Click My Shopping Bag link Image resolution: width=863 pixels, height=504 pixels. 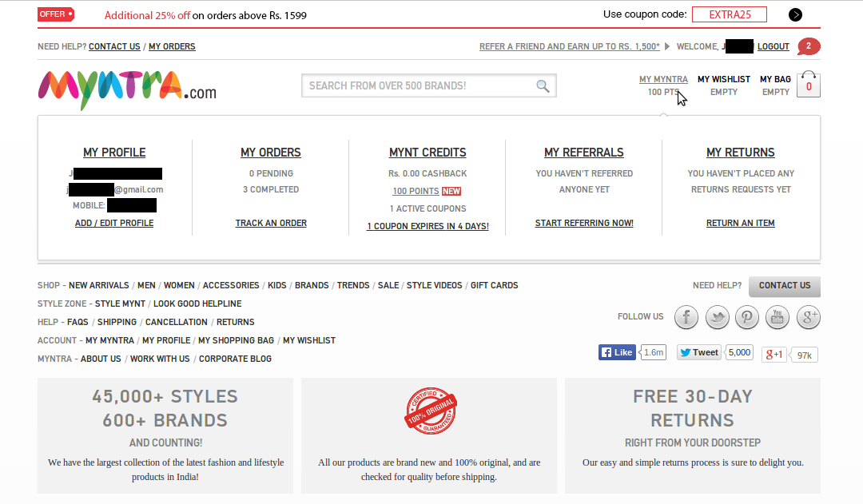236,340
